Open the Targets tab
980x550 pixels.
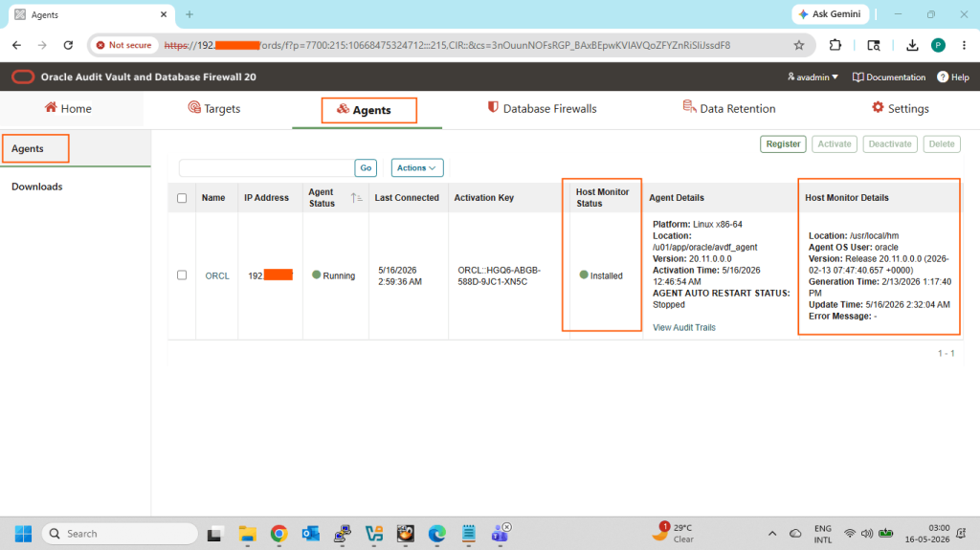coord(214,109)
